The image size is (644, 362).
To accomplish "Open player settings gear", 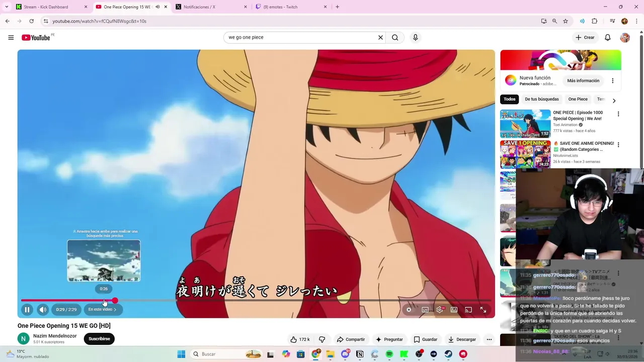I will [x=440, y=310].
